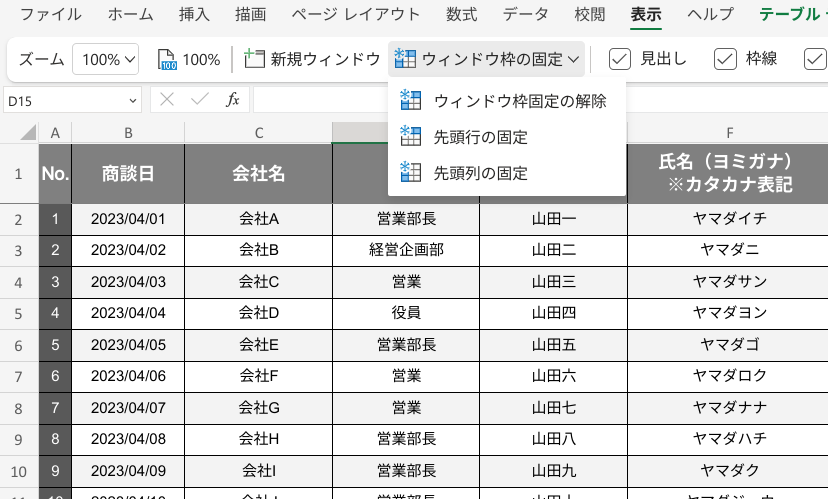Click the ヤマダハチ cell

coord(729,439)
